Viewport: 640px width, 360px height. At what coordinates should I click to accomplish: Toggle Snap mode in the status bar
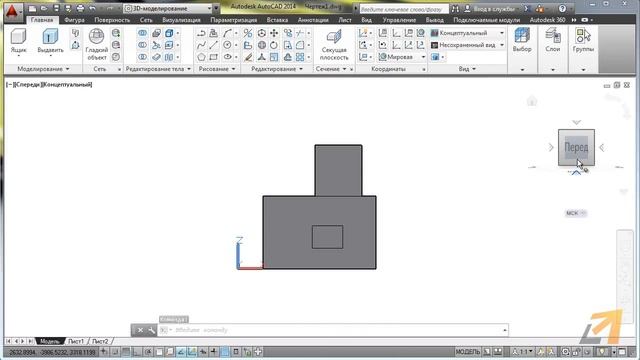(115, 351)
